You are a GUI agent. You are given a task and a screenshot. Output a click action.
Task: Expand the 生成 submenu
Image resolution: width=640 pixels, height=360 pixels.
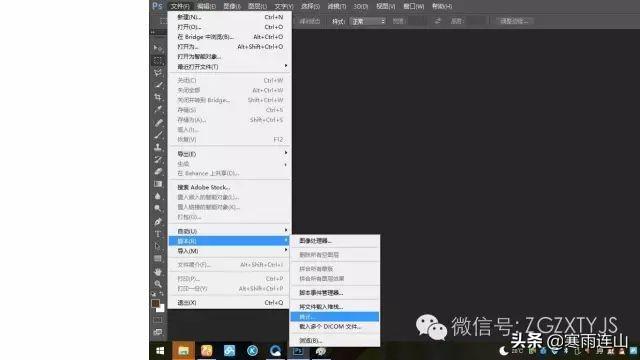pyautogui.click(x=229, y=164)
